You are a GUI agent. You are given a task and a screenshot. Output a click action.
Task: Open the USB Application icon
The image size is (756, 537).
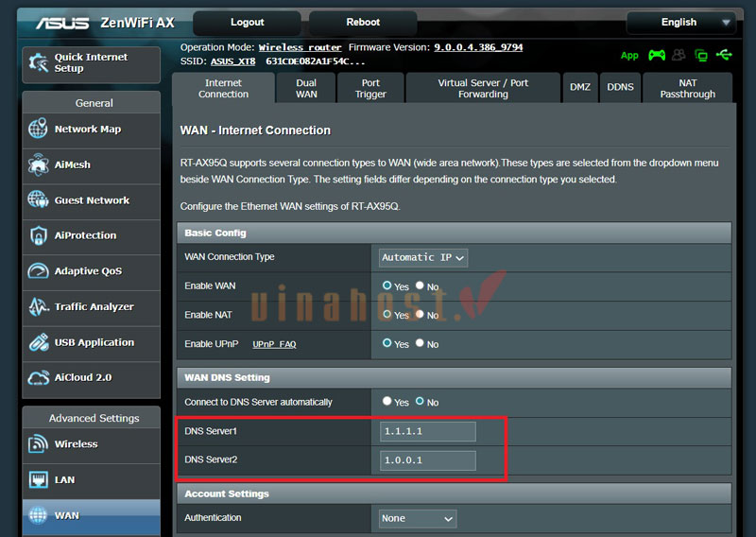pos(38,342)
